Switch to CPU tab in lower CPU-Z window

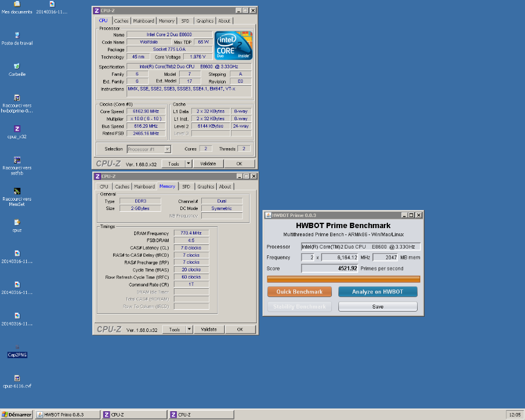104,187
